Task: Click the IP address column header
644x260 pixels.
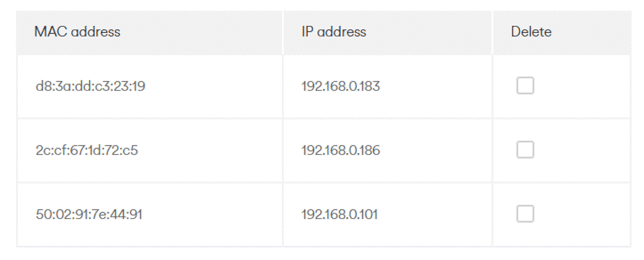Action: tap(333, 31)
